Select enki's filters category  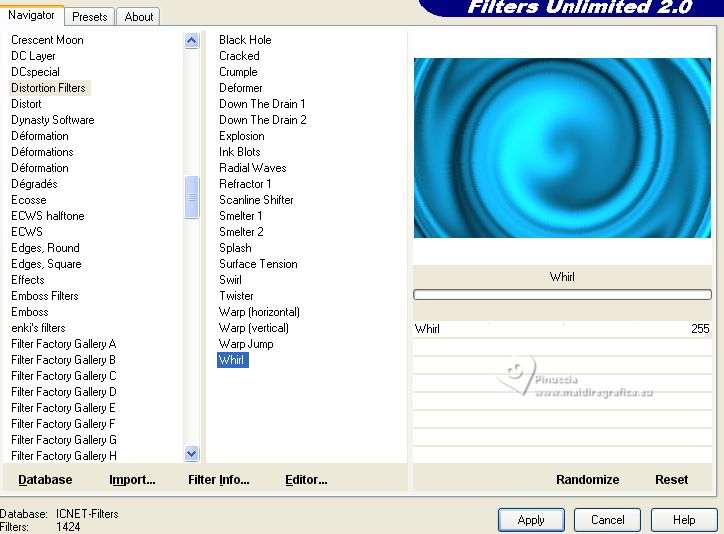pos(38,328)
